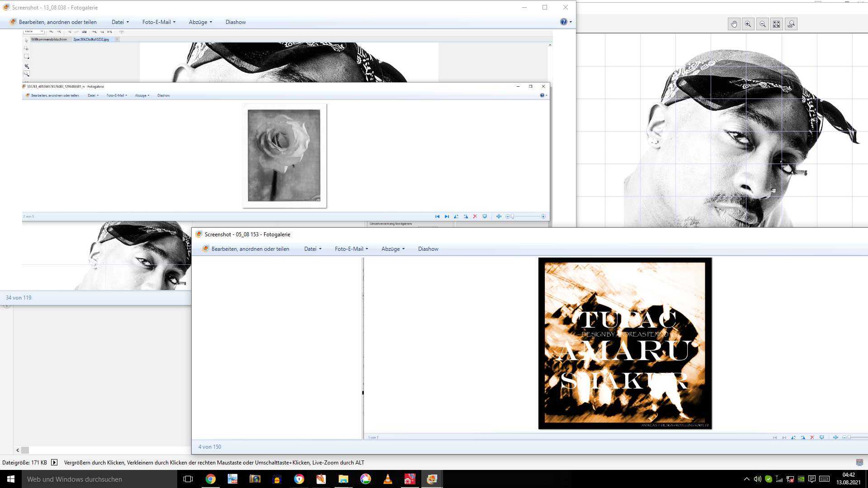Click Bearbeiten, anordnen oder teilen in 05_08 153 window
The width and height of the screenshot is (868, 488).
click(246, 249)
